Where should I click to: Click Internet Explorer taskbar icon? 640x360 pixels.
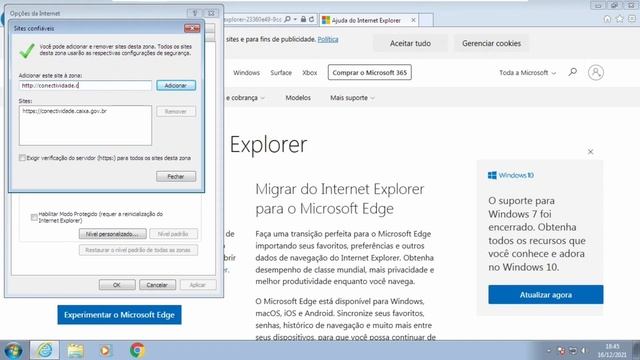pos(44,350)
